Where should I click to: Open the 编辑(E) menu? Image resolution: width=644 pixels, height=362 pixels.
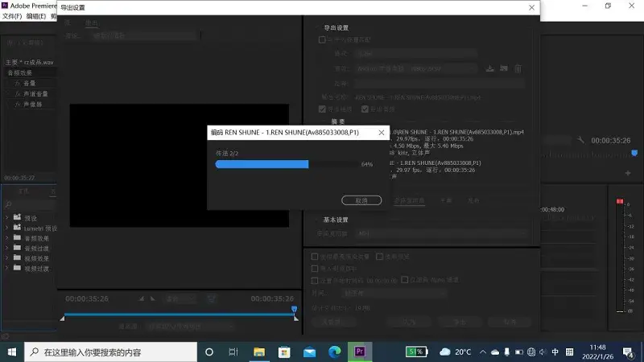(x=36, y=16)
